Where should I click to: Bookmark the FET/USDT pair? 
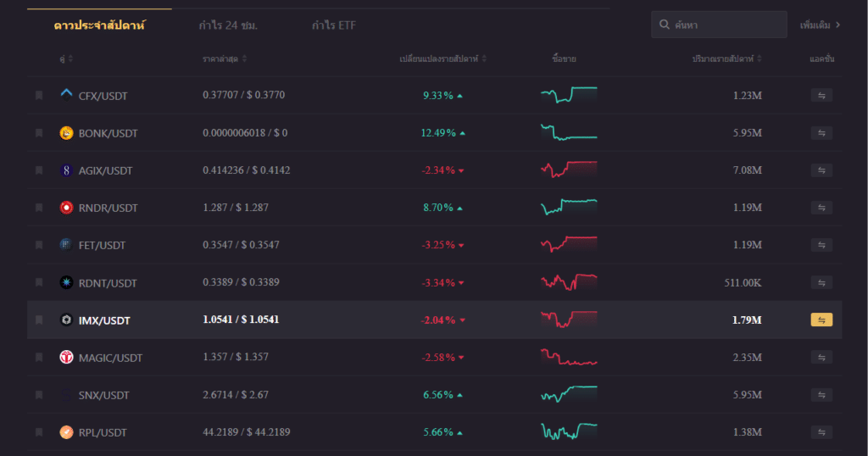click(x=39, y=245)
